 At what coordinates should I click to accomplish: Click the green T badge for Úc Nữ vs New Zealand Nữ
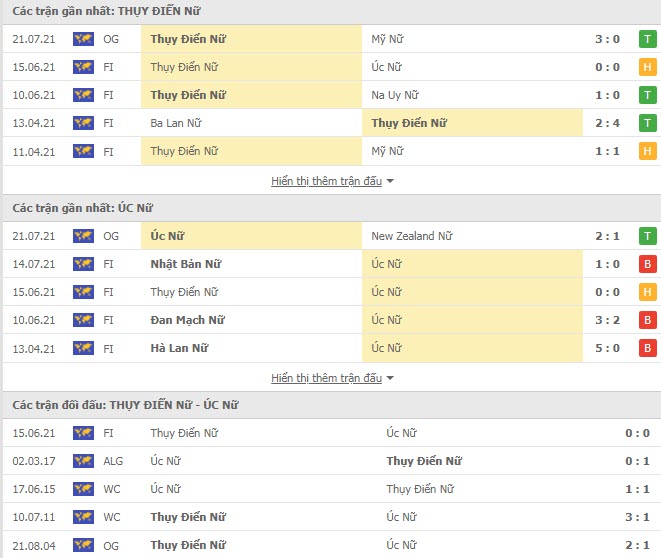648,236
